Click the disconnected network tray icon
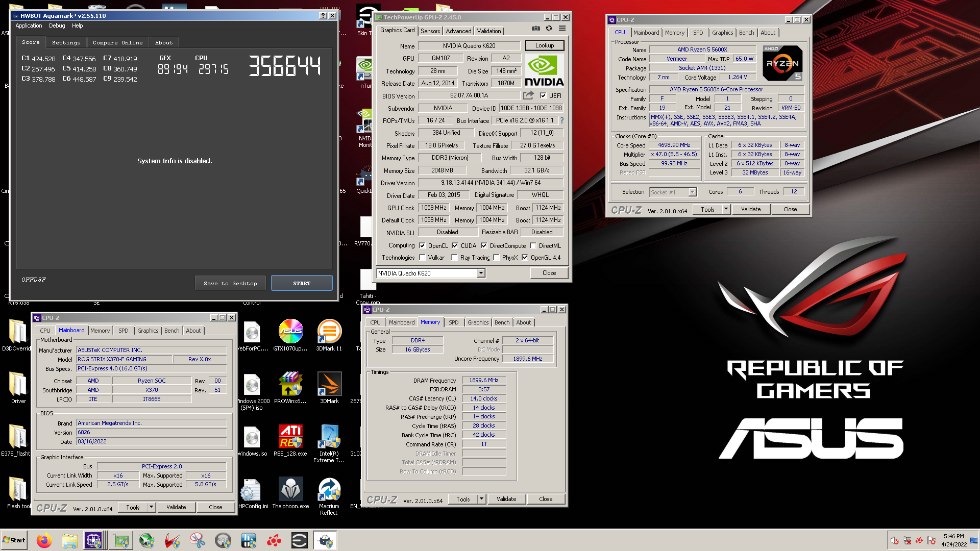 tap(907, 540)
